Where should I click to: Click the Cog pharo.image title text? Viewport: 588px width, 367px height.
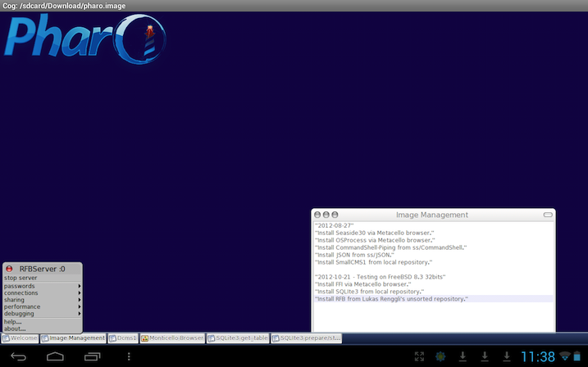[x=64, y=6]
